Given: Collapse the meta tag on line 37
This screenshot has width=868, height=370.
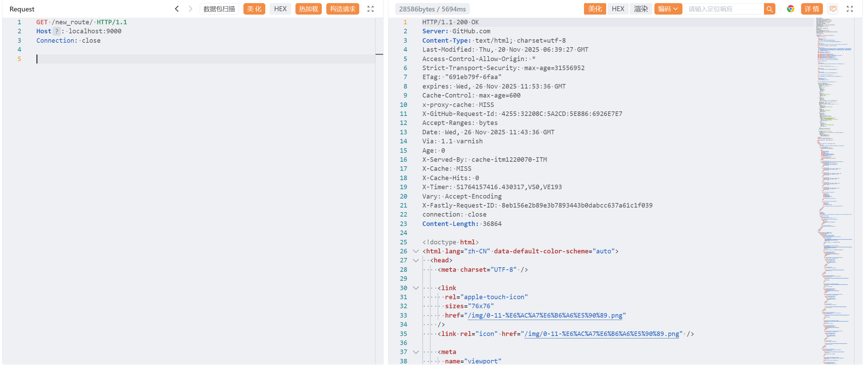Looking at the screenshot, I should coord(416,352).
